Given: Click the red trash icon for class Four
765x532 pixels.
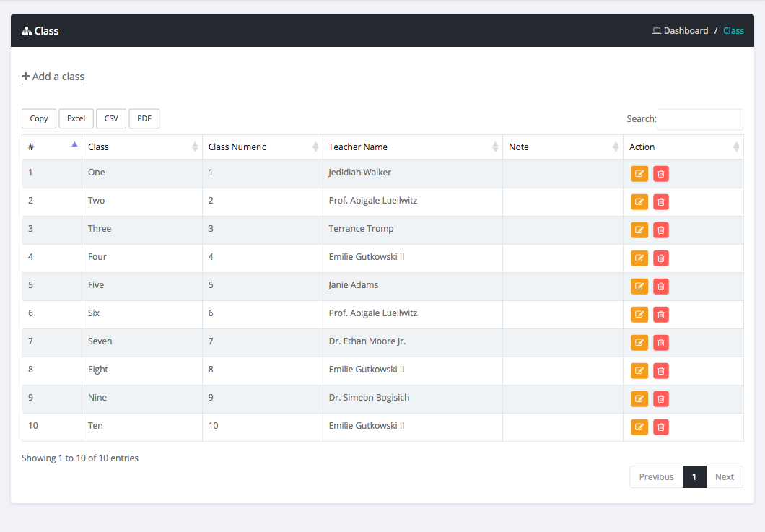Looking at the screenshot, I should [660, 258].
